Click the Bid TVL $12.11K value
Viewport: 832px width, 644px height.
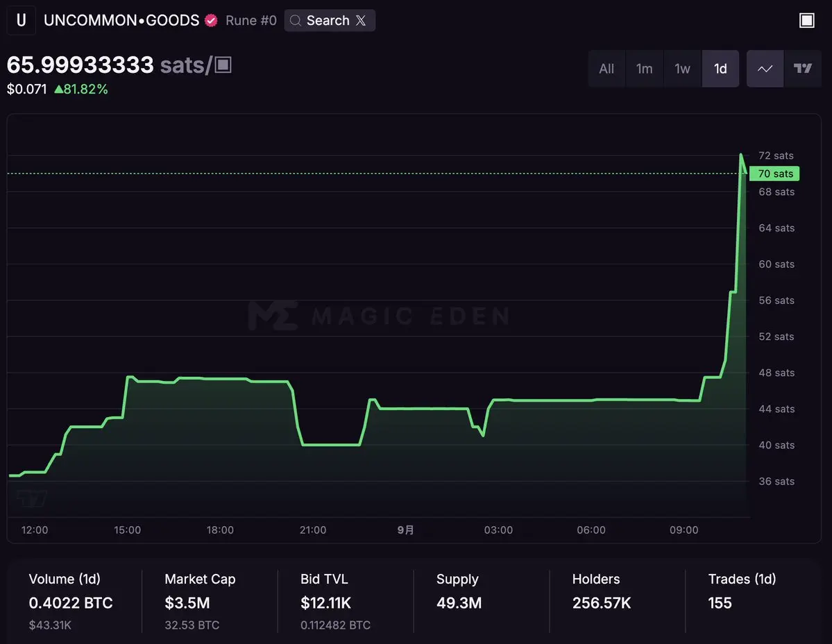(326, 603)
